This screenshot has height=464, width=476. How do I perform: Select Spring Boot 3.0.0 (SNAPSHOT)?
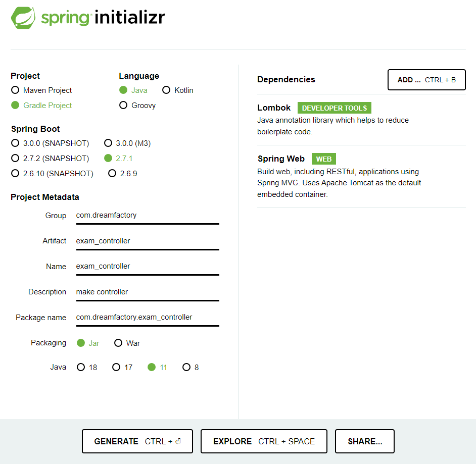[50, 143]
